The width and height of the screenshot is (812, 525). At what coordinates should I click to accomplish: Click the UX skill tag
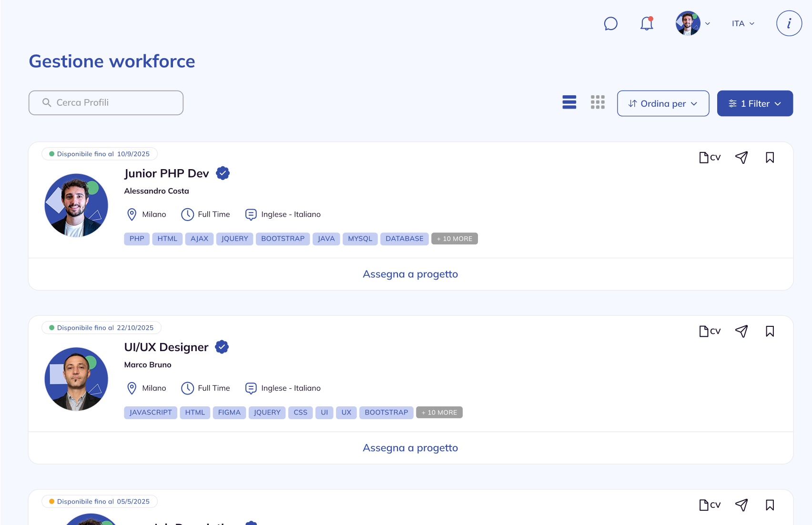pos(346,413)
